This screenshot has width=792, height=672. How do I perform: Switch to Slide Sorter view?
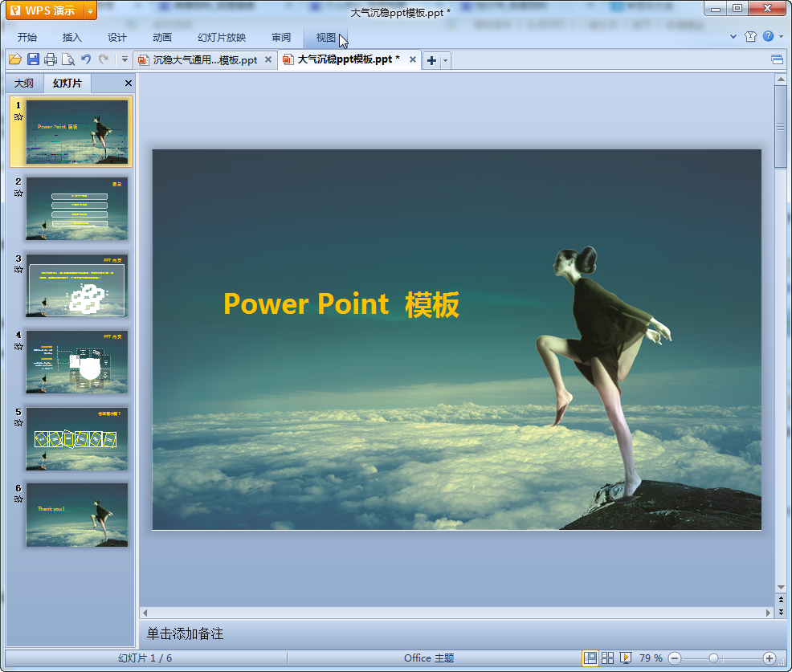click(x=608, y=658)
